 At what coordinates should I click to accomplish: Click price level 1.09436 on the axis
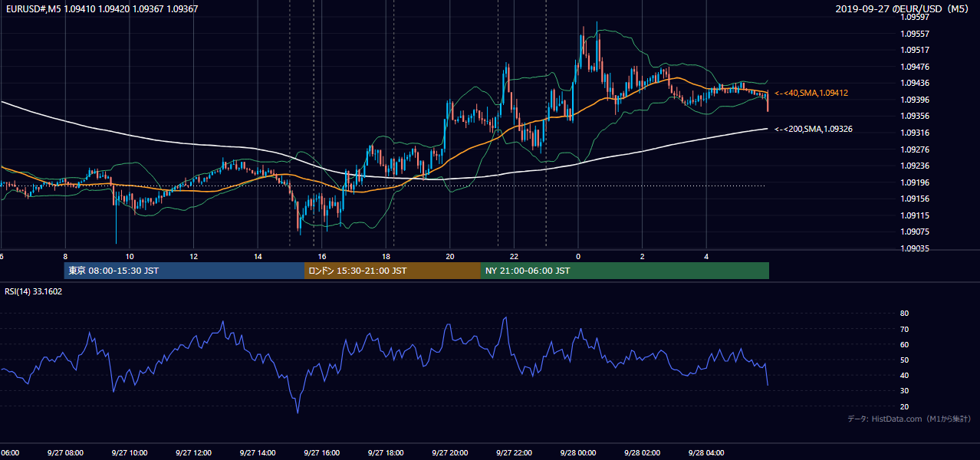click(x=915, y=83)
